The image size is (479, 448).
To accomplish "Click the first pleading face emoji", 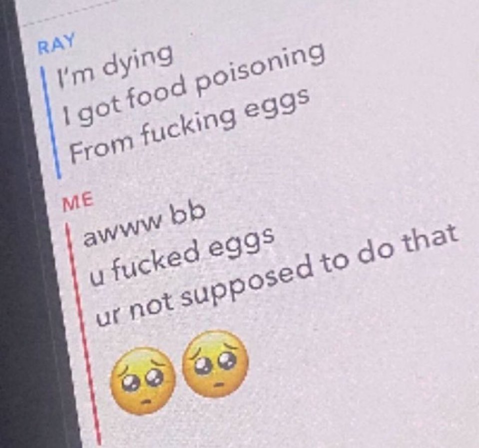I will pyautogui.click(x=143, y=381).
